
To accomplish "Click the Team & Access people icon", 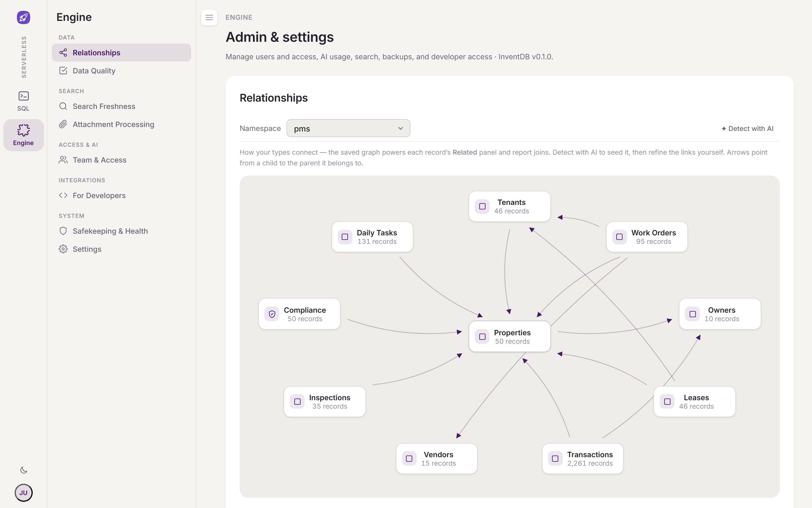I will click(x=63, y=160).
